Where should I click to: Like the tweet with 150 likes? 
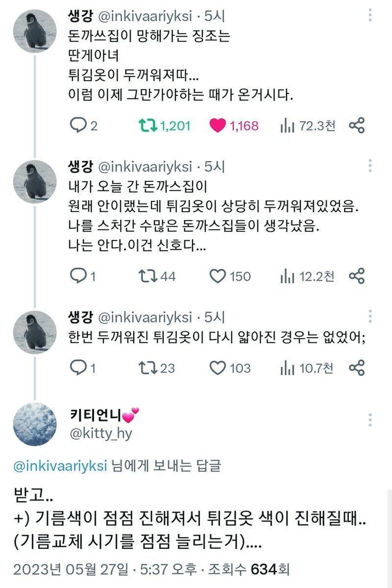(217, 276)
